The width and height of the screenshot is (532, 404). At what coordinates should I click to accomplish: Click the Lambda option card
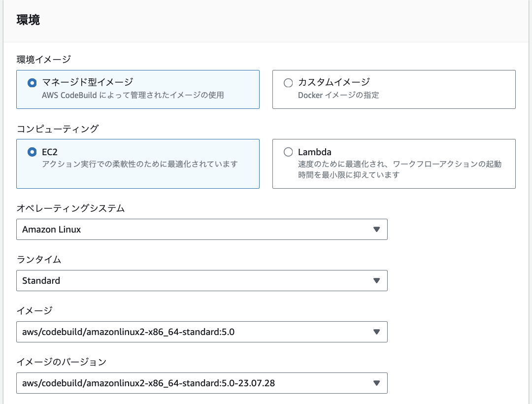click(x=393, y=164)
